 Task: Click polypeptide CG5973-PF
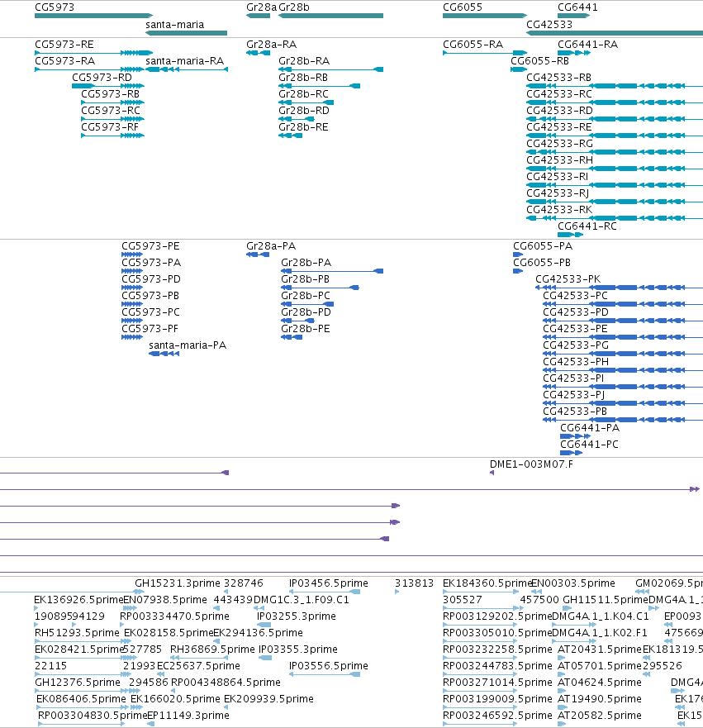coord(132,337)
